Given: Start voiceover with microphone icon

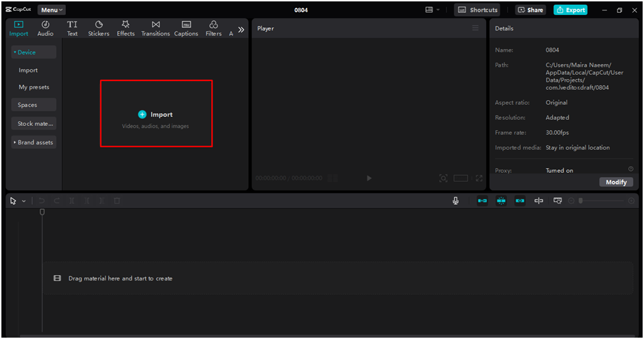Looking at the screenshot, I should pos(455,201).
